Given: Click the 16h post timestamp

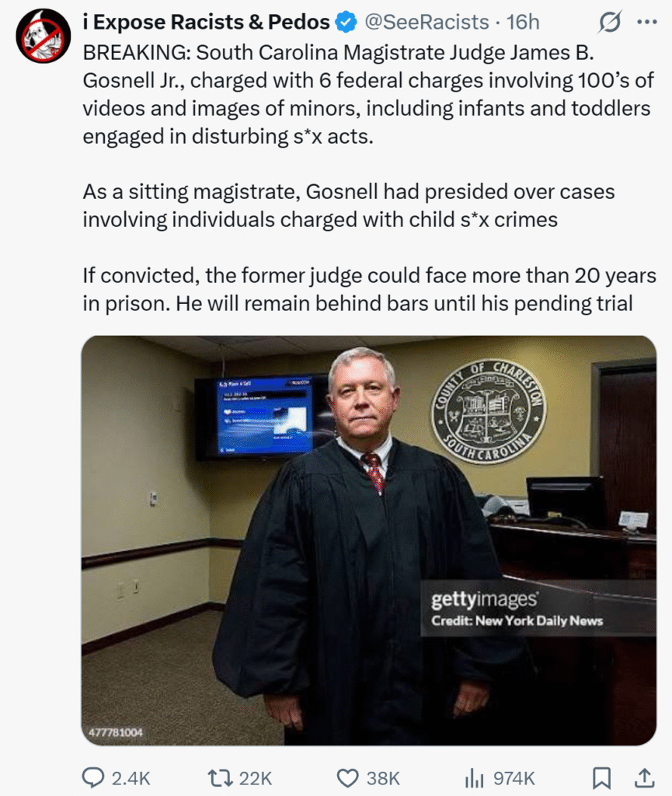Looking at the screenshot, I should tap(524, 23).
